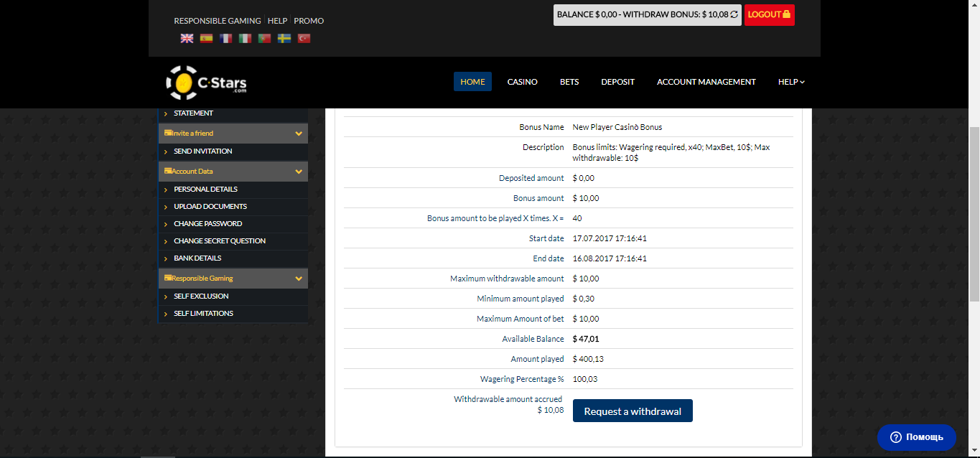Viewport: 980px width, 458px height.
Task: Pick the Swedish flag icon
Action: [284, 38]
